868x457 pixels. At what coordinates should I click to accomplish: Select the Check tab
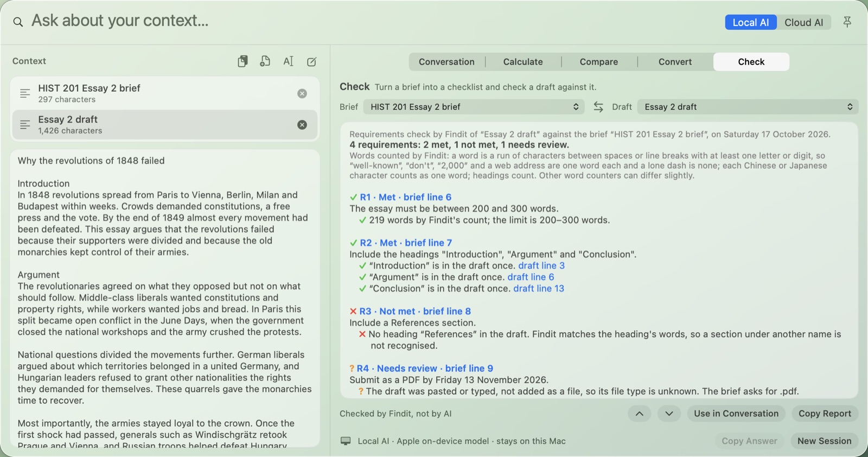pyautogui.click(x=751, y=62)
